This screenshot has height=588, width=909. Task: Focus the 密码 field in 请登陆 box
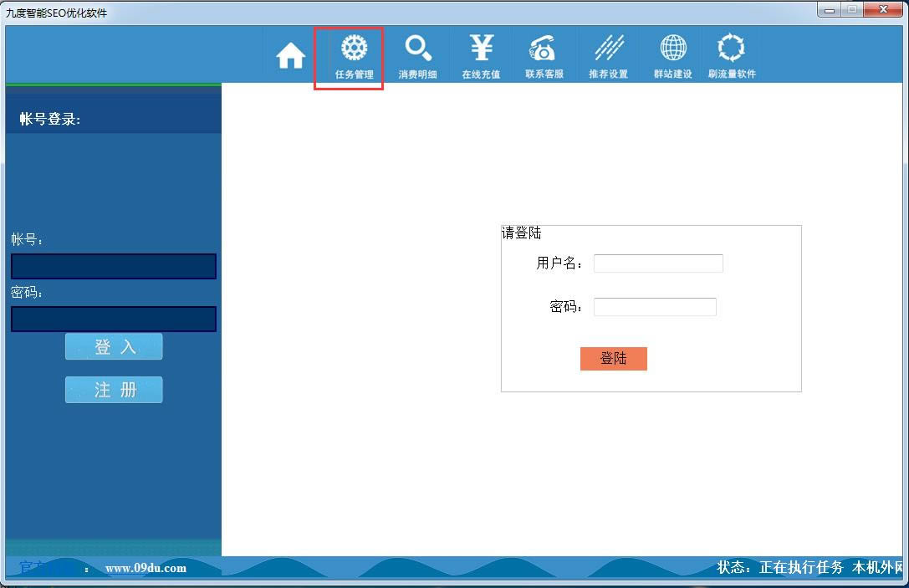click(655, 307)
